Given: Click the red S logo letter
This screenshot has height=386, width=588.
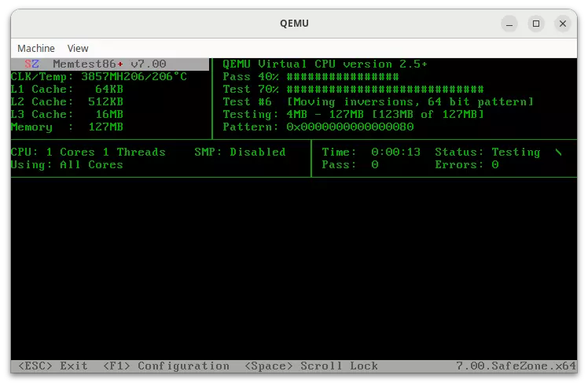Looking at the screenshot, I should [28, 64].
